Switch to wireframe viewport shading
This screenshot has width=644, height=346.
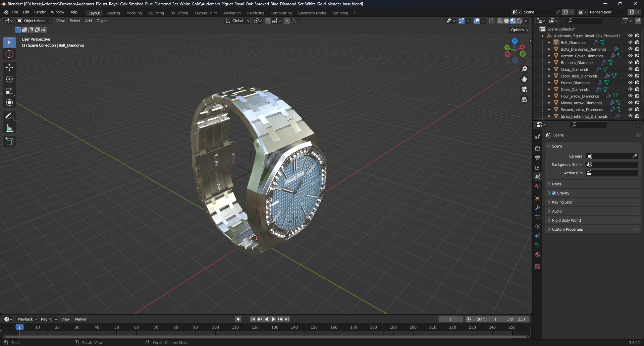(500, 21)
